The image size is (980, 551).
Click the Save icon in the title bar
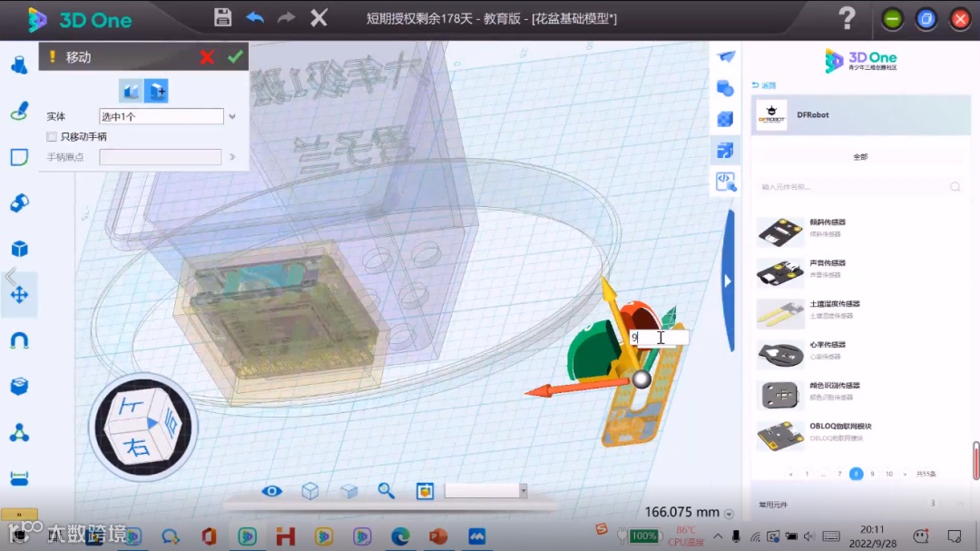[222, 17]
